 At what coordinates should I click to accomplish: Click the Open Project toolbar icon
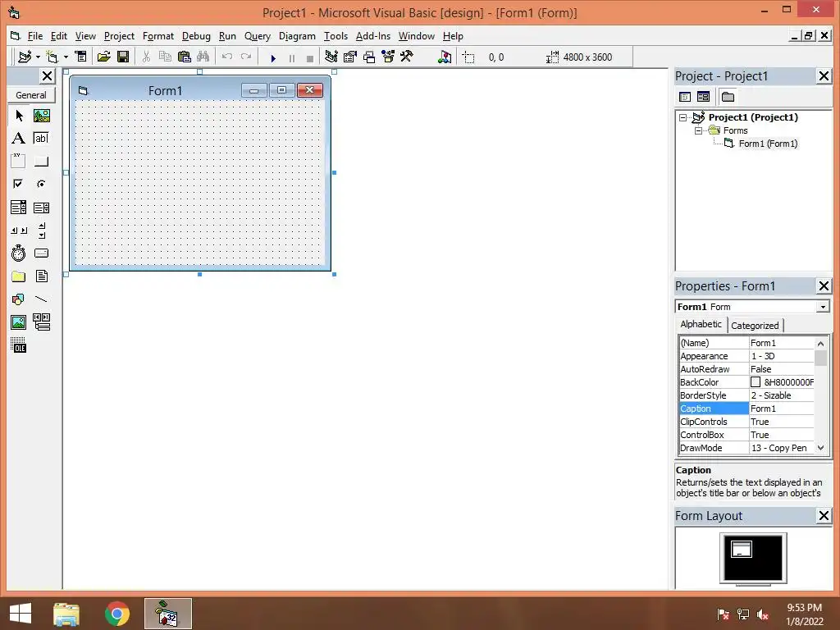click(x=104, y=57)
